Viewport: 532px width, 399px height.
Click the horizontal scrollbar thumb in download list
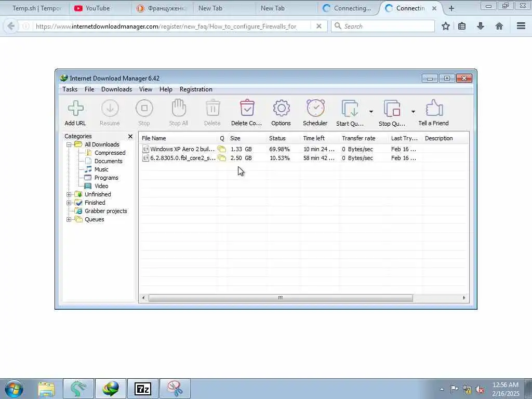(x=281, y=298)
